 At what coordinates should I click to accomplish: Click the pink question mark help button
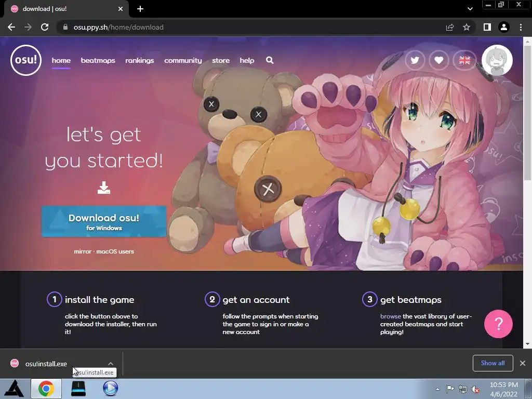pos(498,324)
